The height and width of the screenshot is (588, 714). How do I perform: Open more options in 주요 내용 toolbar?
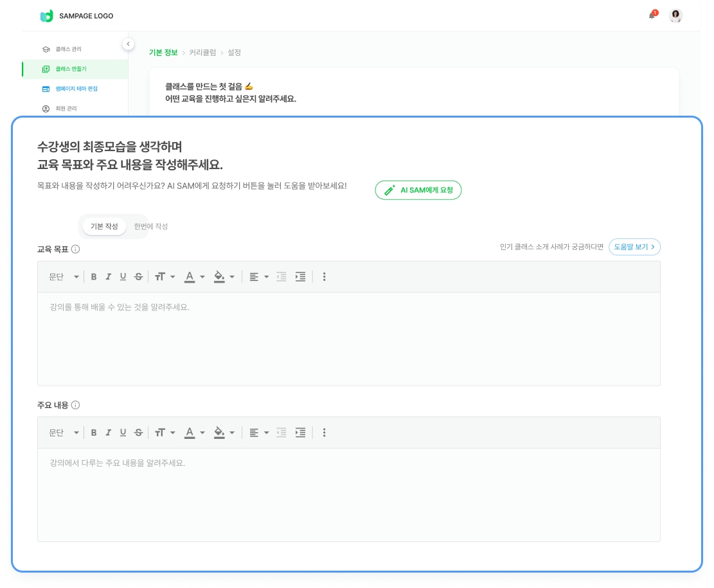point(324,432)
